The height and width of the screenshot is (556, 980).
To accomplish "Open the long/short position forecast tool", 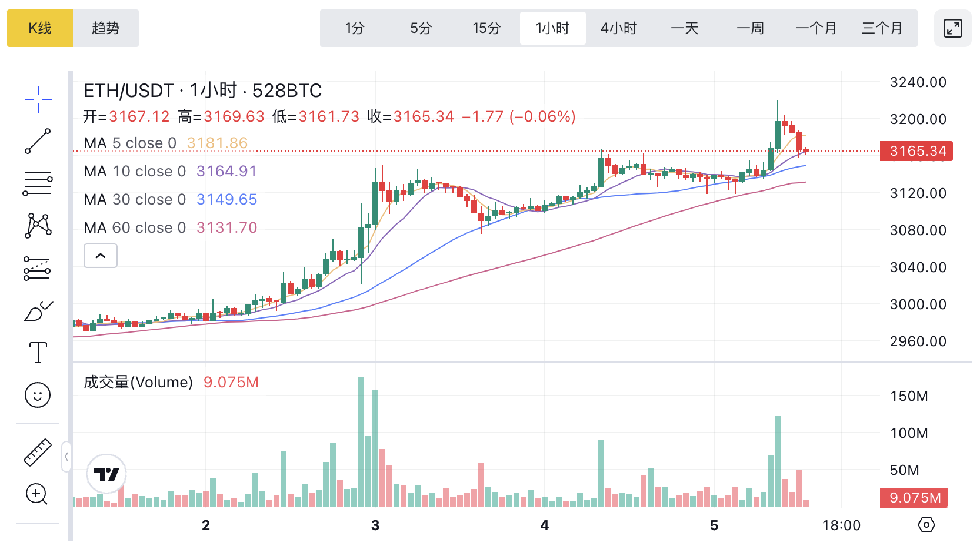I will [x=38, y=269].
